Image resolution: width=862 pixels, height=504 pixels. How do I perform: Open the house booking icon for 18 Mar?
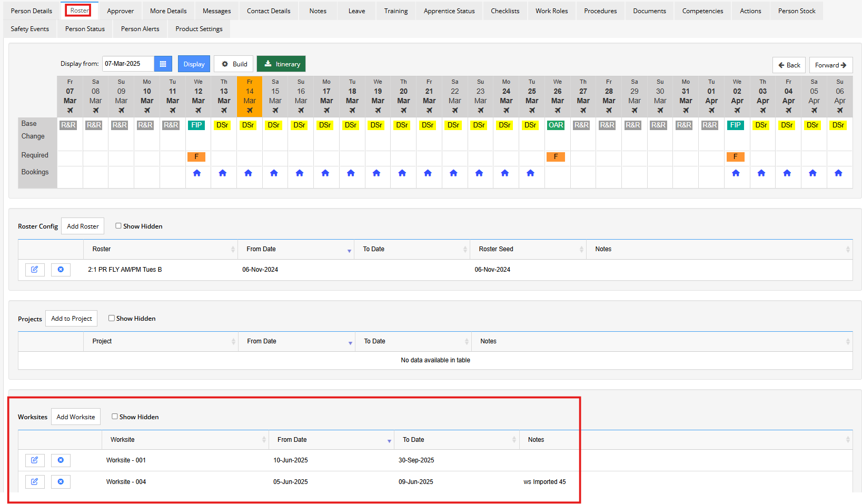[x=351, y=173]
